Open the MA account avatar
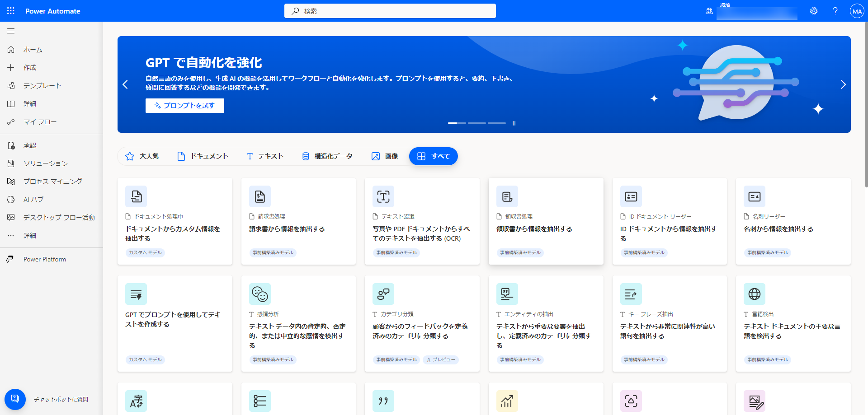868x415 pixels. click(857, 11)
